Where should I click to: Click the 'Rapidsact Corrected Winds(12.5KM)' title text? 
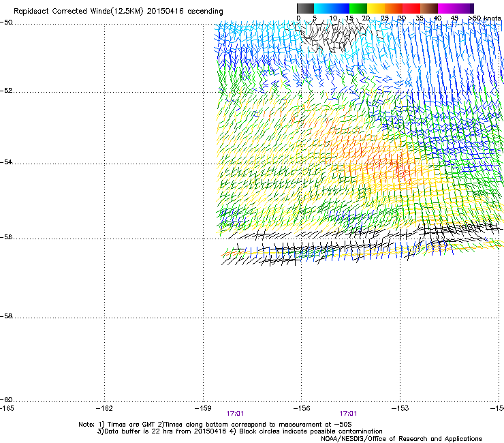coord(78,12)
